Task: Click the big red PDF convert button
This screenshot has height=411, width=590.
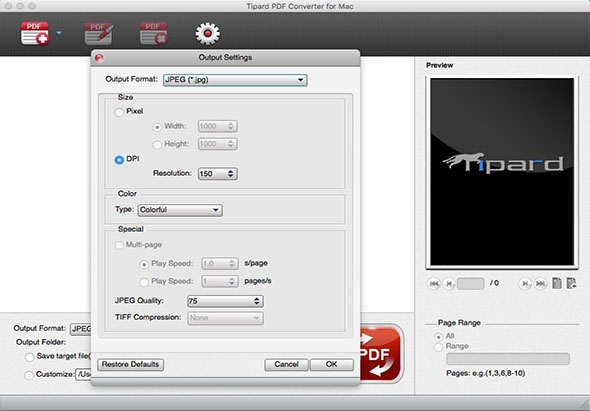Action: point(381,353)
